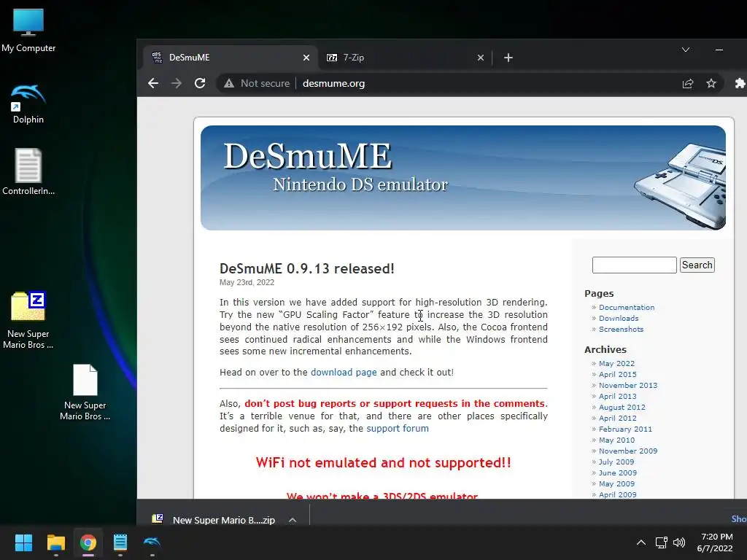Open downloaded New Super Mario B....zip file
This screenshot has height=560, width=747.
click(x=214, y=520)
